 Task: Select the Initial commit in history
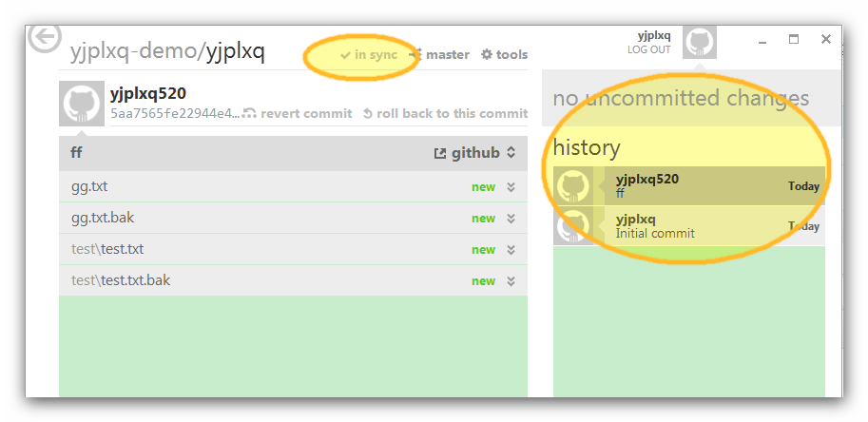click(689, 225)
